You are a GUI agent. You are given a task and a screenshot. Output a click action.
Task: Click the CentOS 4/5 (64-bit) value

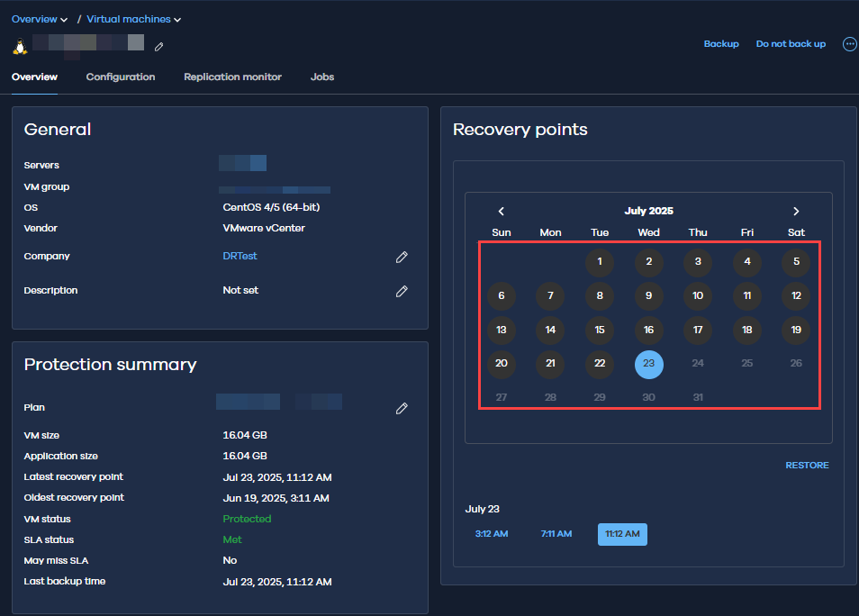[271, 207]
